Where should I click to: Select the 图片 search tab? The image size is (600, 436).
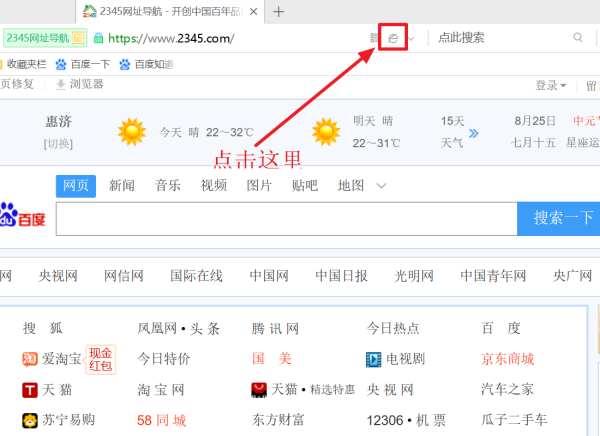(259, 186)
